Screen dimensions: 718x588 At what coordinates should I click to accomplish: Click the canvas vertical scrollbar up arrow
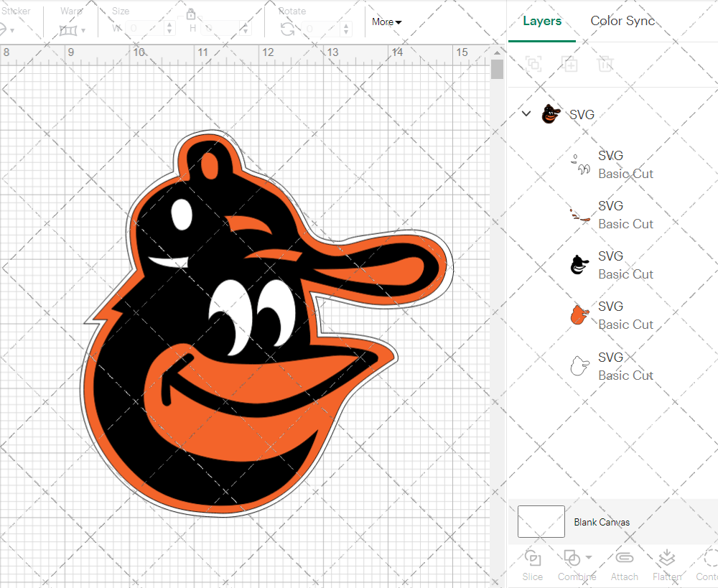tap(497, 53)
